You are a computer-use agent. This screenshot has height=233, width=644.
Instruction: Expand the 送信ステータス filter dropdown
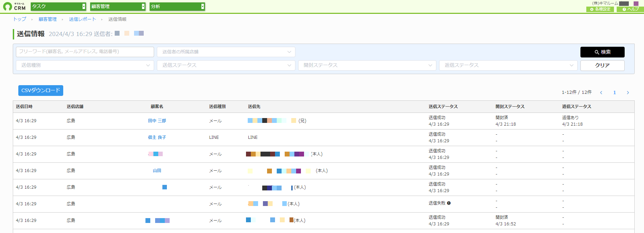[x=226, y=65]
